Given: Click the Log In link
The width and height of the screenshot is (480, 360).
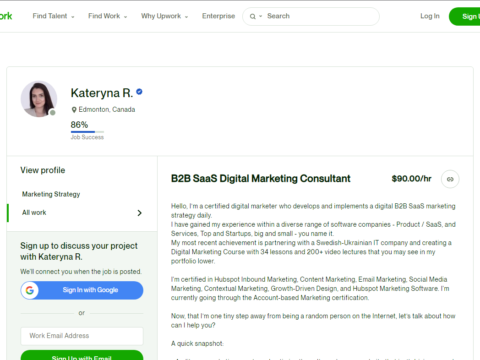Looking at the screenshot, I should 430,16.
